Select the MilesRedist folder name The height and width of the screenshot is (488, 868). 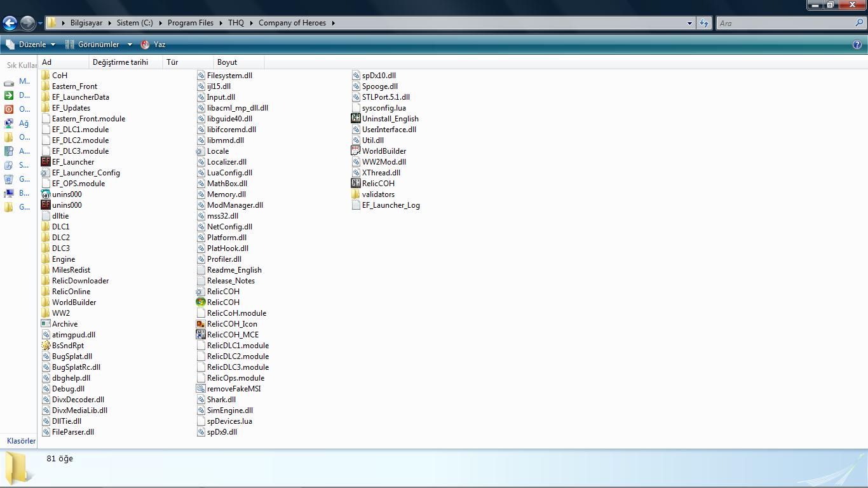[x=71, y=270]
